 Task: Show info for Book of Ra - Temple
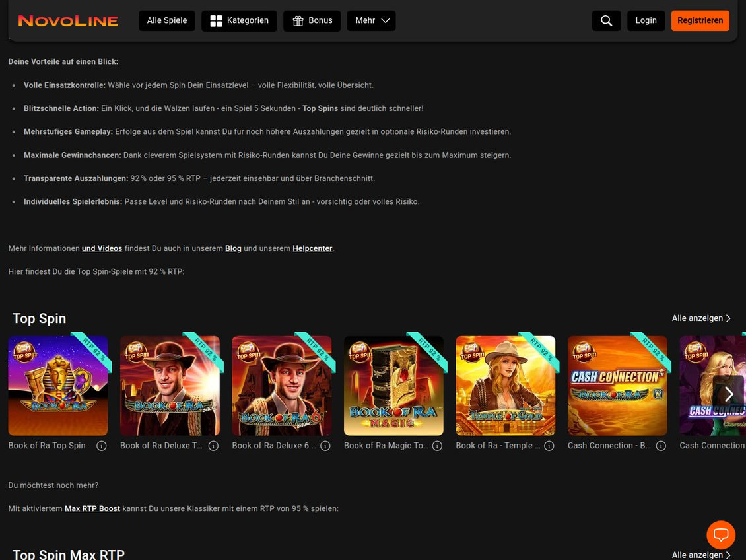coord(549,446)
